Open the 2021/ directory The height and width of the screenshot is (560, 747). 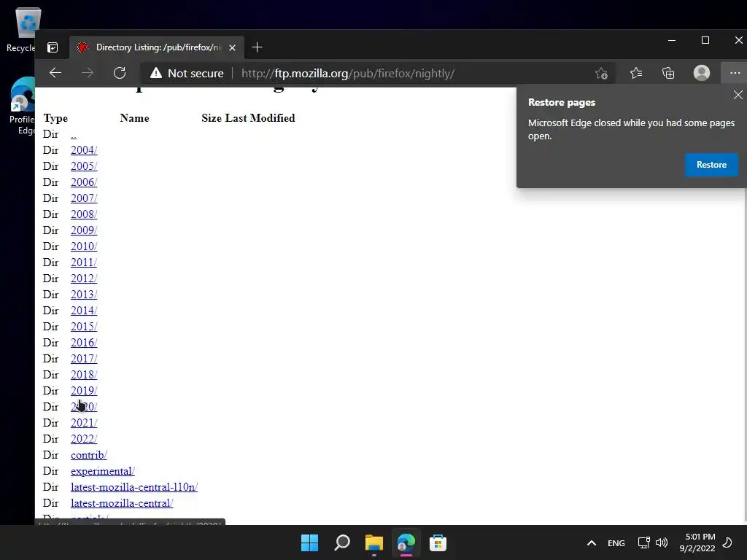(x=84, y=423)
